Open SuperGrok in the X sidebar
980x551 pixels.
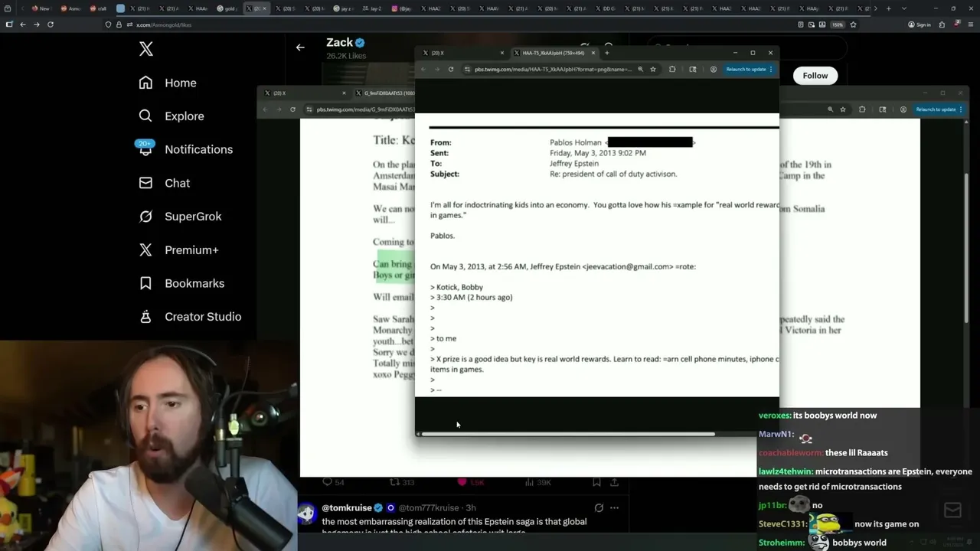pyautogui.click(x=180, y=217)
